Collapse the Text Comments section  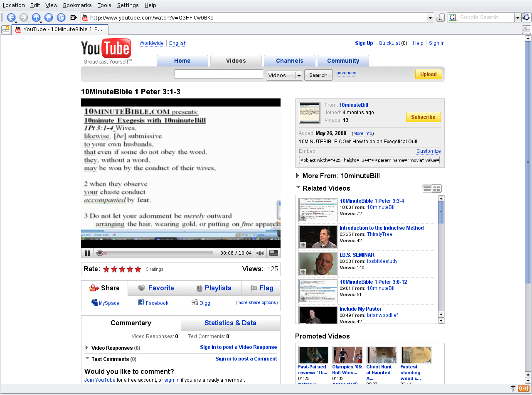[x=87, y=358]
